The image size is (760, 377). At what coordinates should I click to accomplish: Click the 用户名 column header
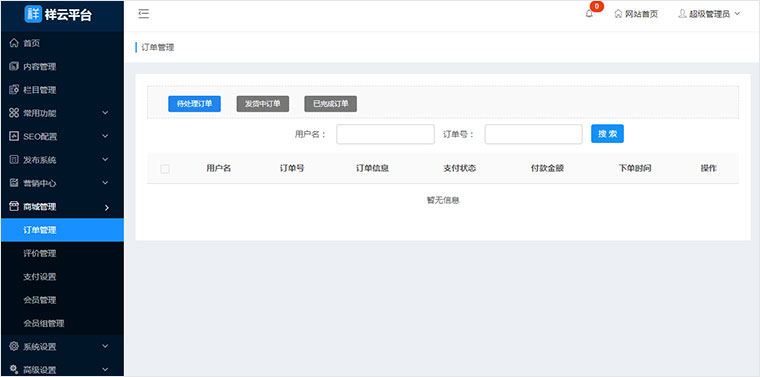tap(219, 169)
